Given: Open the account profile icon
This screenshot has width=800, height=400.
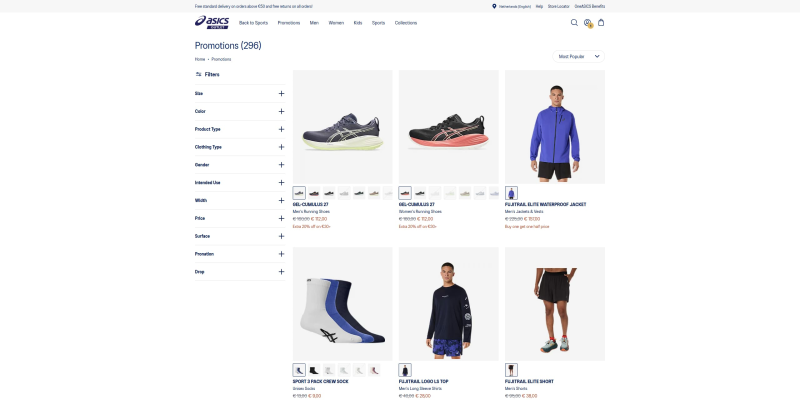Looking at the screenshot, I should pos(588,23).
